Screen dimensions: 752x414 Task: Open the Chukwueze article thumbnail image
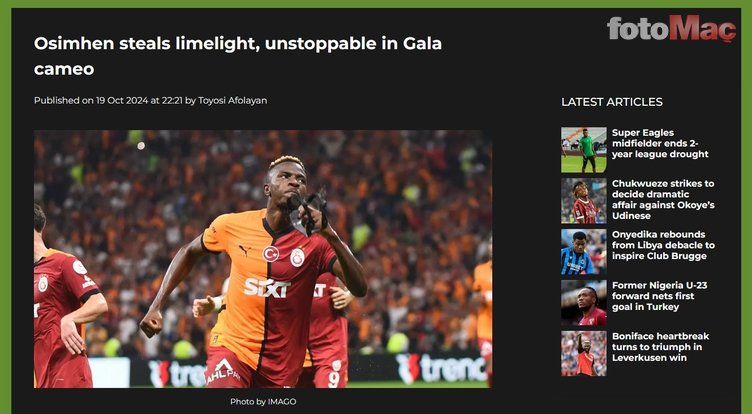(x=584, y=201)
